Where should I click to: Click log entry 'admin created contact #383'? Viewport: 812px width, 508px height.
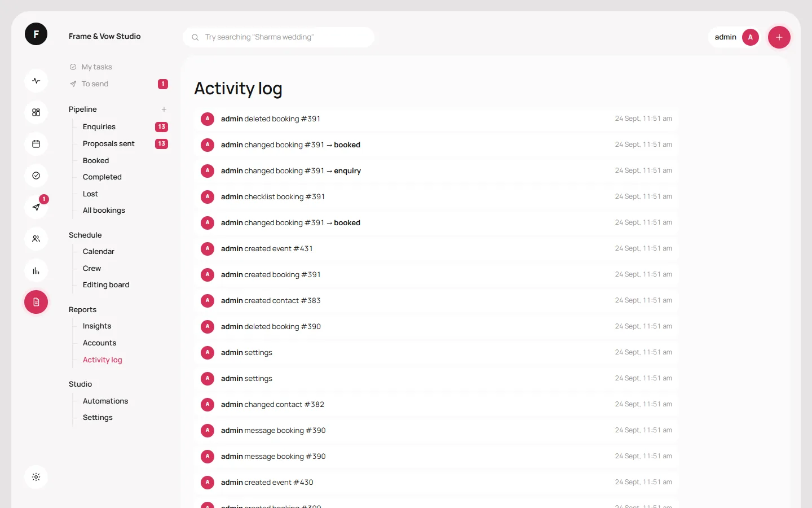(x=436, y=300)
